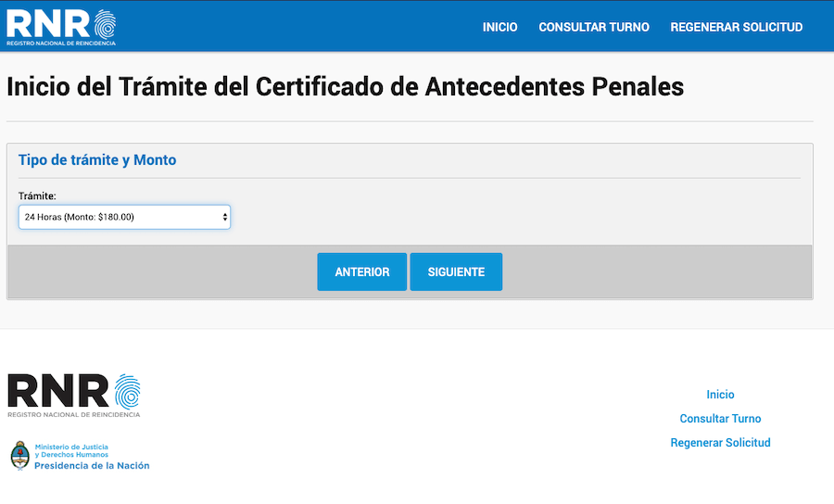Click the Ministerio de Justicia emblem logo
Screen dimensions: 834x504
pyautogui.click(x=20, y=456)
